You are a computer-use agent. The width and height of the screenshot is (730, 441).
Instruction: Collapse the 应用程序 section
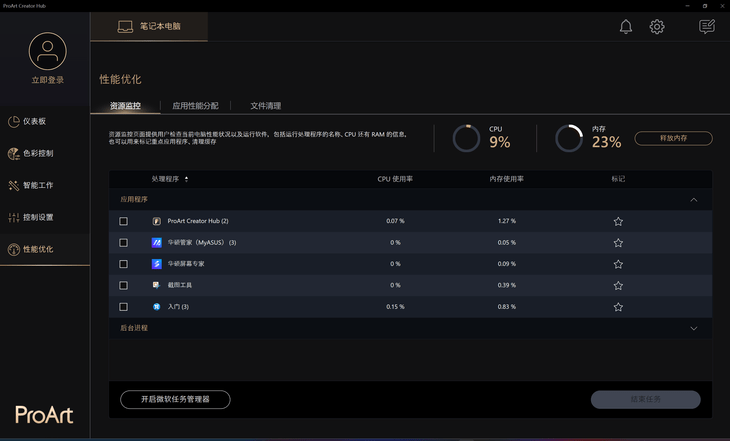(x=694, y=200)
